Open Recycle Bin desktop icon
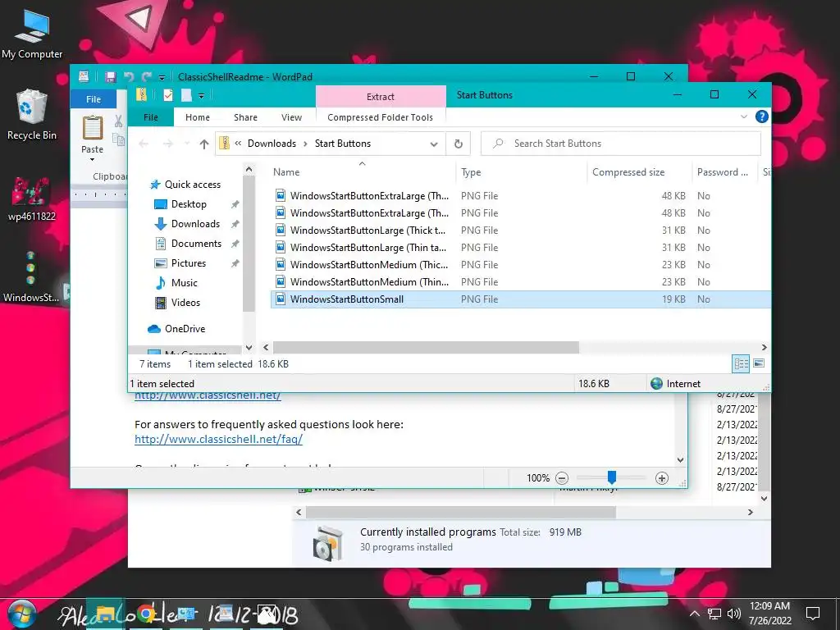 [x=32, y=115]
